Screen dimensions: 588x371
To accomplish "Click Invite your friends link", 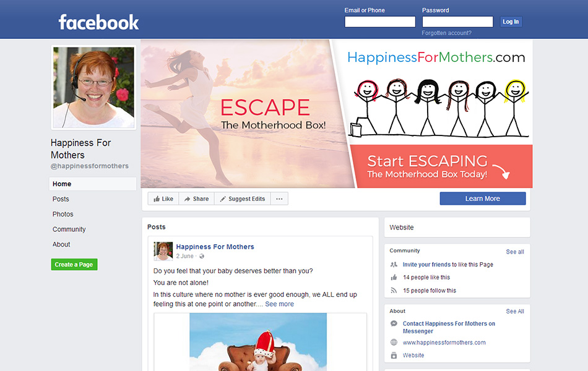I will pos(426,265).
